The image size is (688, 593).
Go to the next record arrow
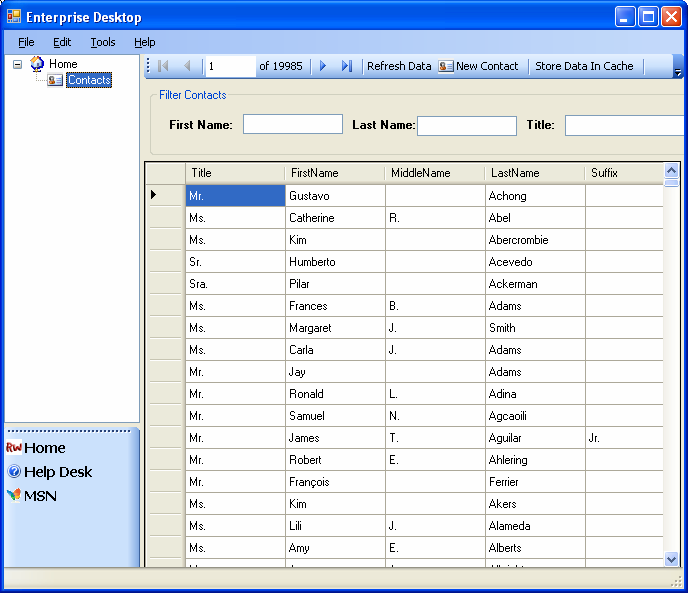pos(323,66)
